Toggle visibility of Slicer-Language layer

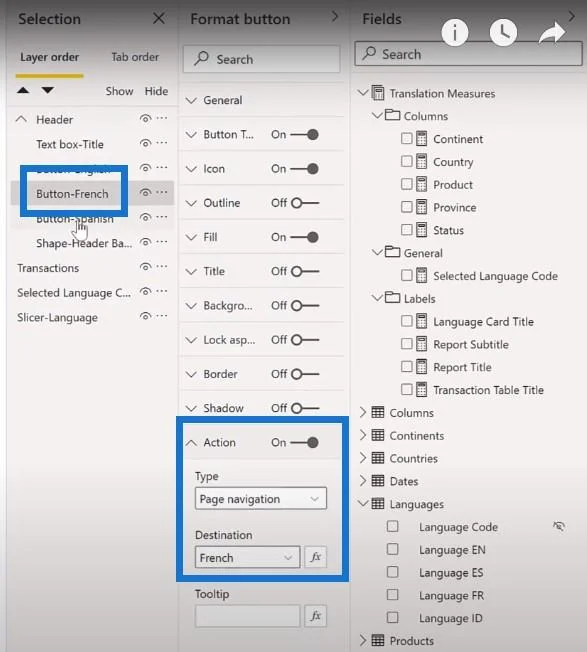click(145, 316)
